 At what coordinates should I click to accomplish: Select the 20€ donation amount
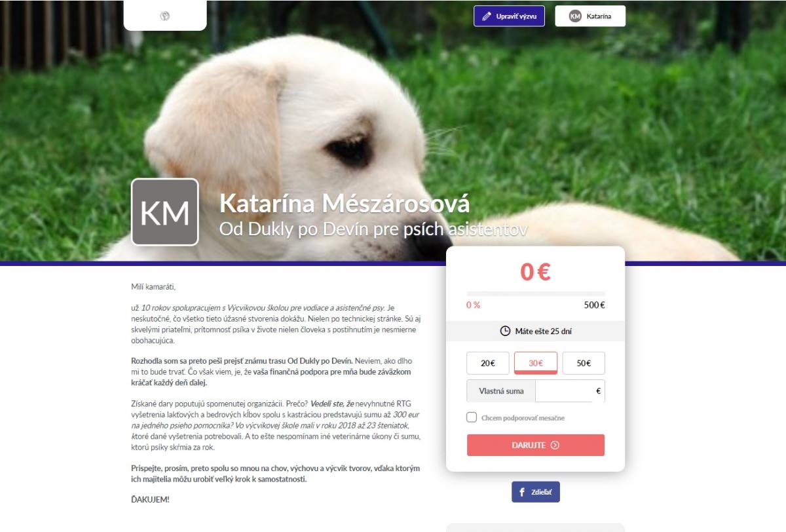487,363
